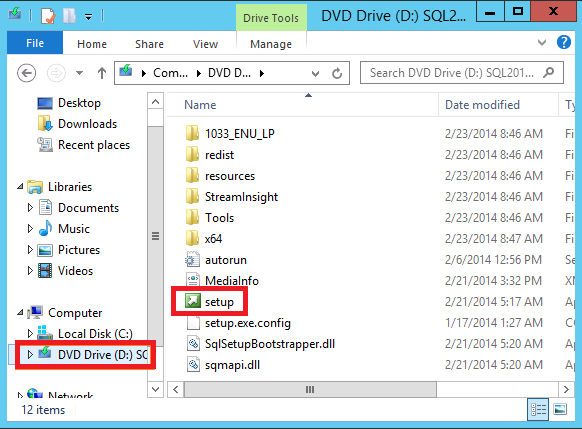Viewport: 582px width, 429px height.
Task: Expand the Videos library node
Action: coord(30,271)
